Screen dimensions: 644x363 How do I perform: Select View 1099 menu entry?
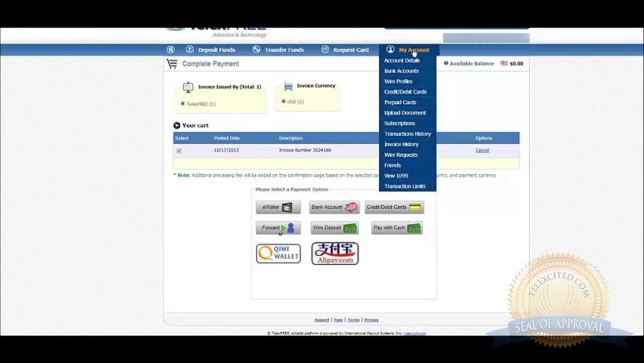396,176
